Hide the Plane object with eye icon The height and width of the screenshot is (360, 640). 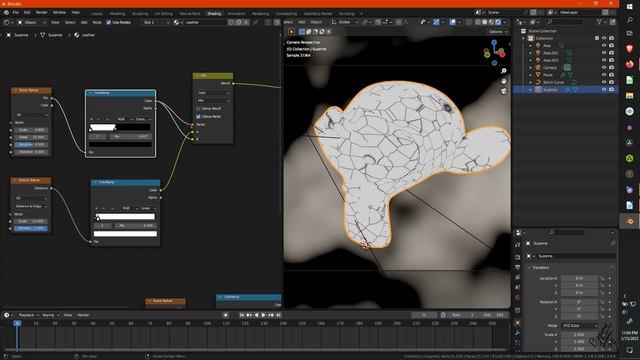pyautogui.click(x=604, y=75)
